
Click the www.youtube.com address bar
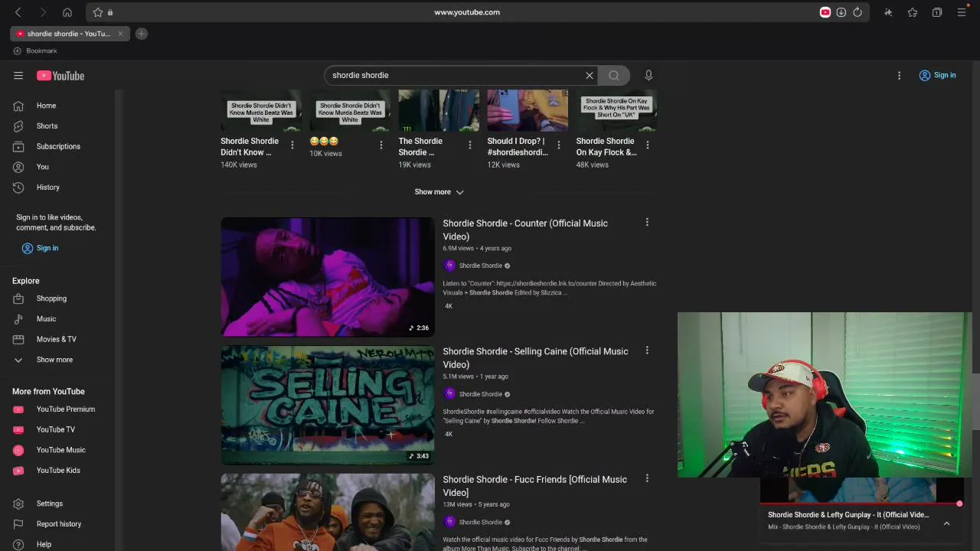[467, 12]
